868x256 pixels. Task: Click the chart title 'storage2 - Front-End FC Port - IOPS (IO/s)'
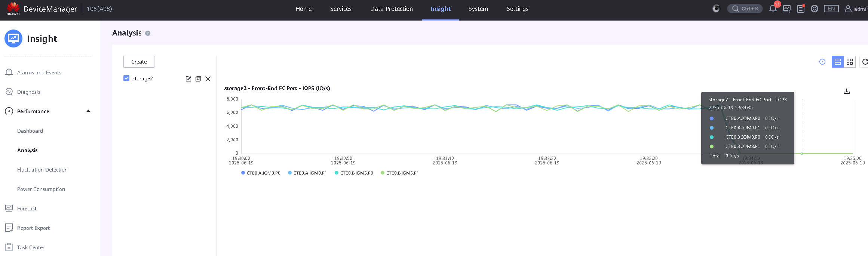[x=277, y=88]
